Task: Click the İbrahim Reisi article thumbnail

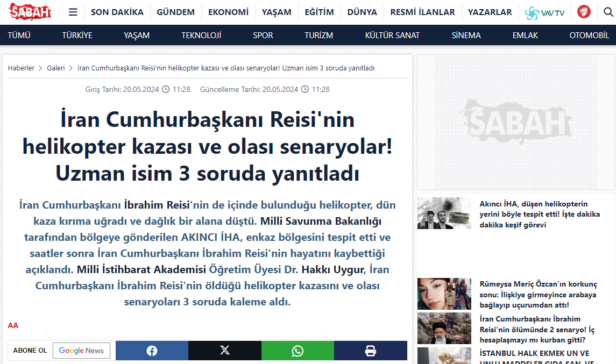Action: point(444,328)
